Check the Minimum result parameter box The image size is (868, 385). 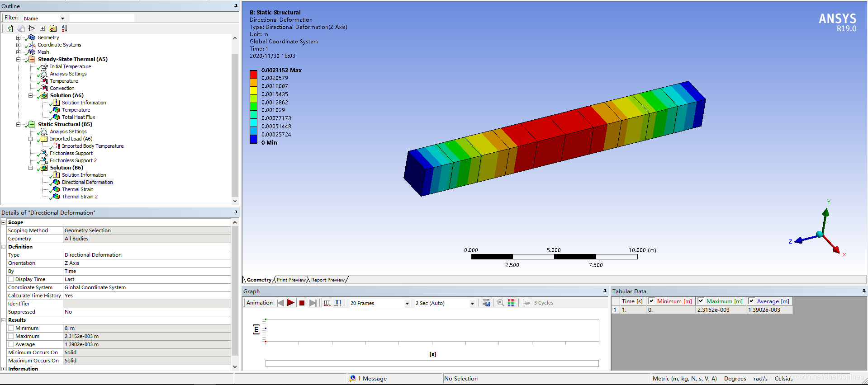pyautogui.click(x=11, y=328)
